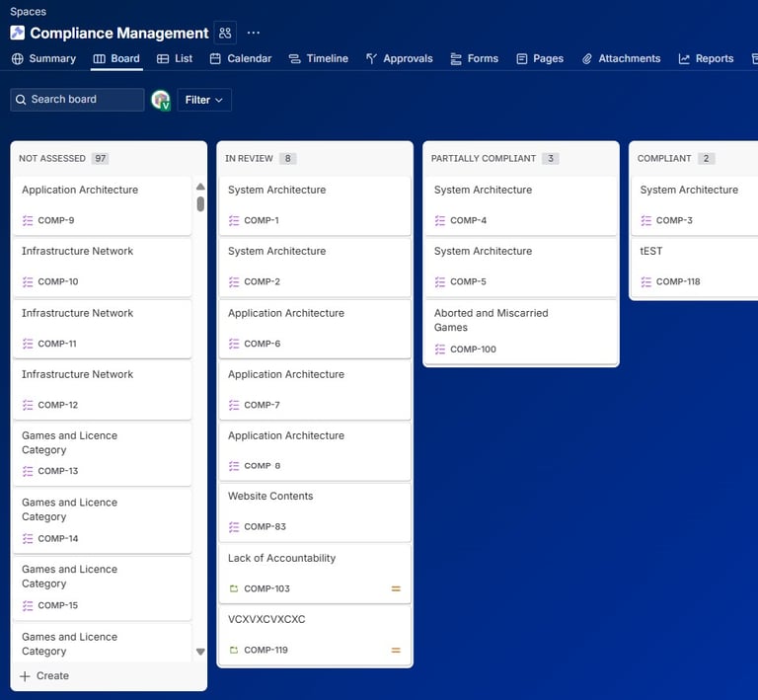Click the issue type icon on COMP-119
758x700 pixels.
tap(234, 651)
